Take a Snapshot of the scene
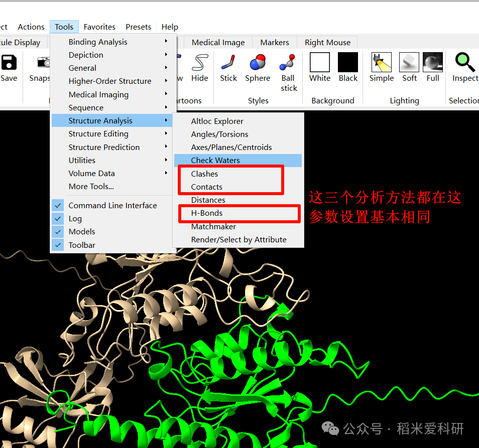The width and height of the screenshot is (479, 448). click(43, 63)
